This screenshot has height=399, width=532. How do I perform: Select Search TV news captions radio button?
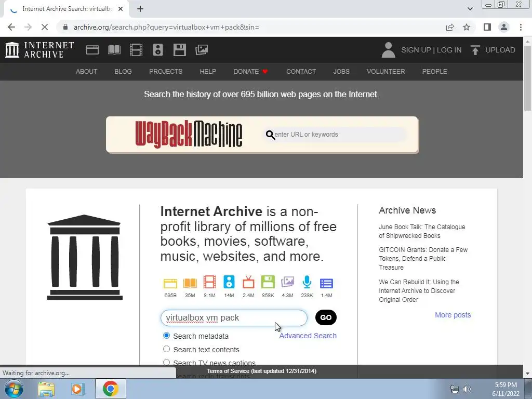point(166,362)
